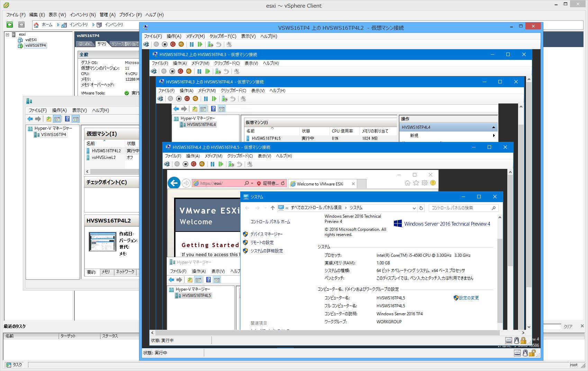Send Ctrl+Alt+Del in the HVSWS16TP4L5 connection window
This screenshot has width=588, height=371.
pyautogui.click(x=167, y=164)
